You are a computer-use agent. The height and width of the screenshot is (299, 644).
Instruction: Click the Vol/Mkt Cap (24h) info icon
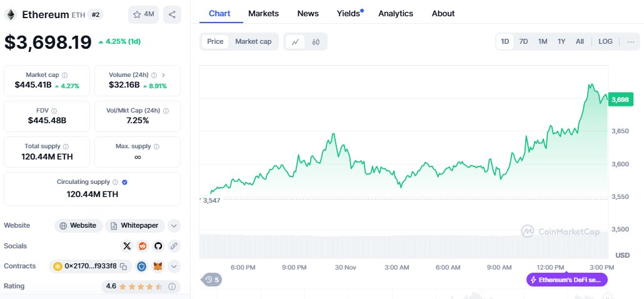pyautogui.click(x=166, y=111)
